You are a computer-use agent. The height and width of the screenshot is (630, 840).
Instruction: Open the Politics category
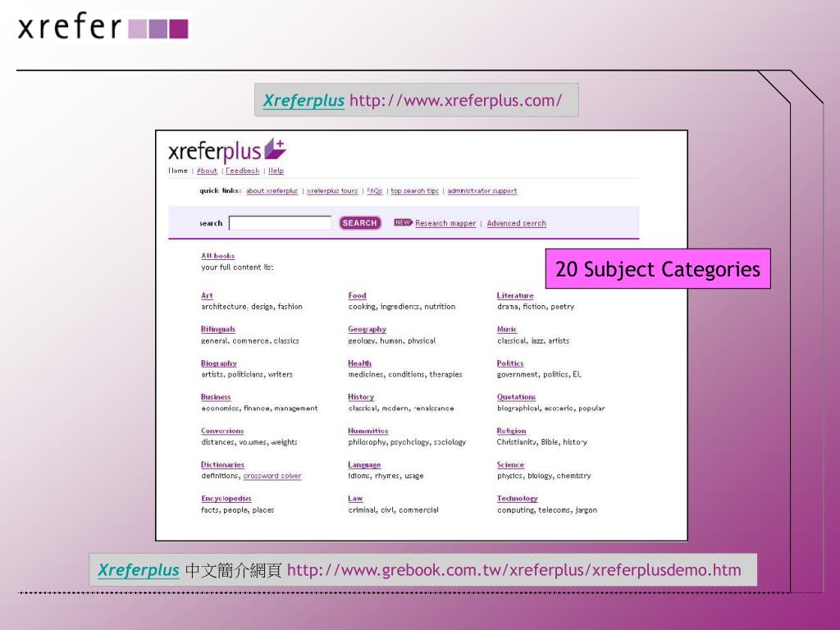point(510,363)
